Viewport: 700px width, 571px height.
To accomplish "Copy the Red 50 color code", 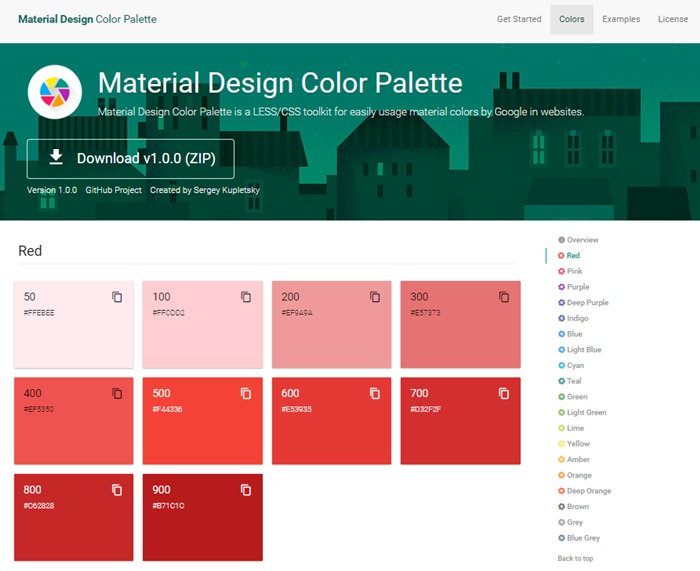I will [117, 297].
